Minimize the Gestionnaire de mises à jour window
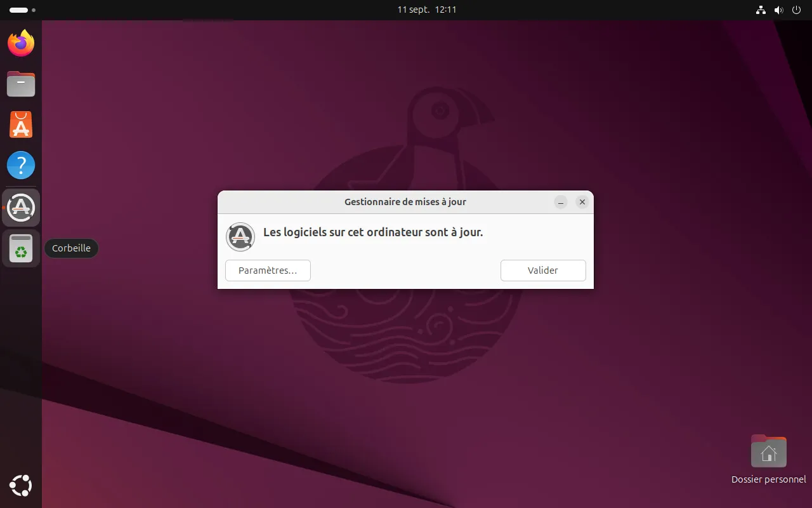The image size is (812, 508). click(x=561, y=202)
